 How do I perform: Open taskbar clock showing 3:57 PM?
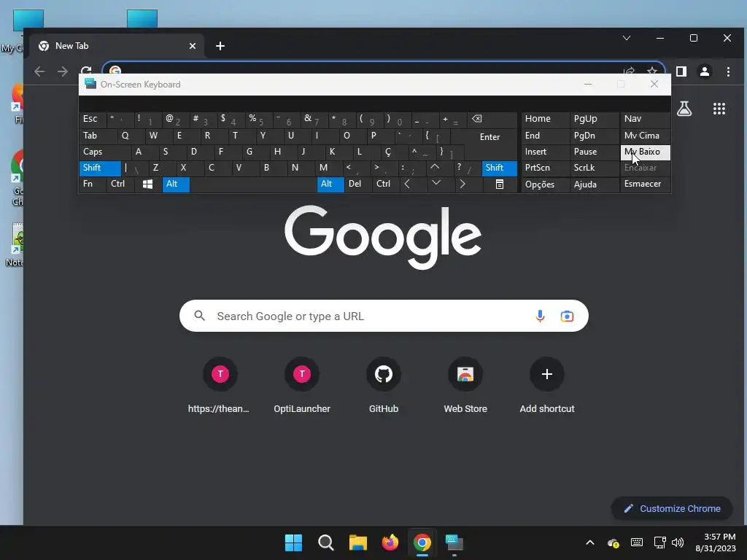[x=716, y=542]
